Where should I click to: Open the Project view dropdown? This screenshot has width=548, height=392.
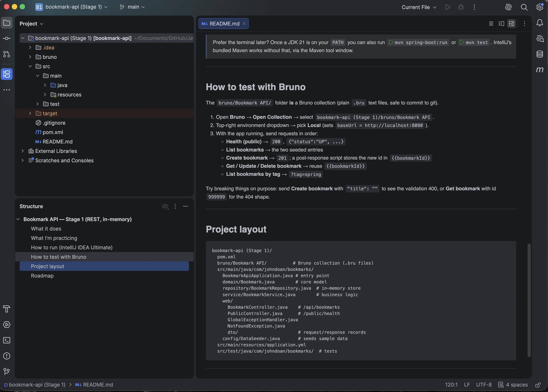click(31, 24)
